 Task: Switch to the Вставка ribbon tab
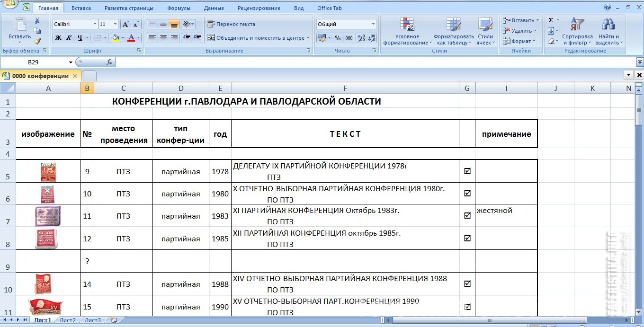point(81,8)
